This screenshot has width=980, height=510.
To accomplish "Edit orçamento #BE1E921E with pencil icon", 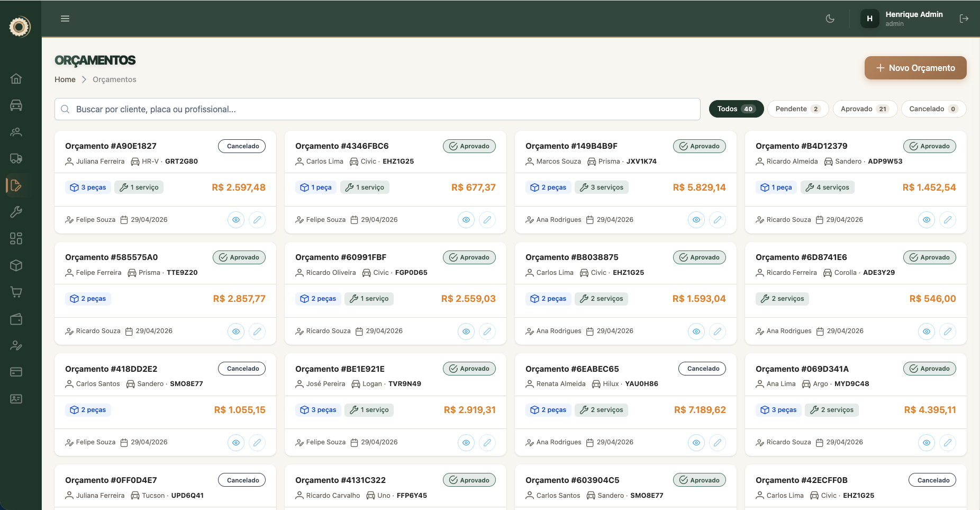I will [487, 443].
